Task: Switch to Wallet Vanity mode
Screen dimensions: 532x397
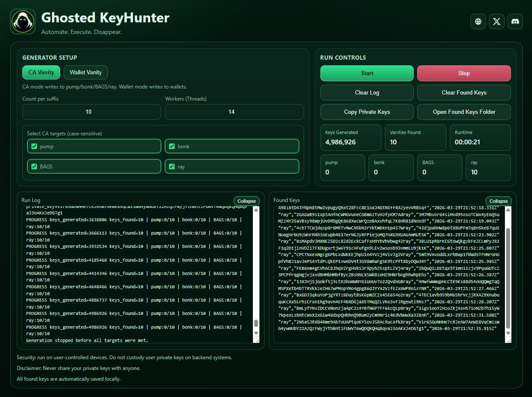Action: [86, 72]
